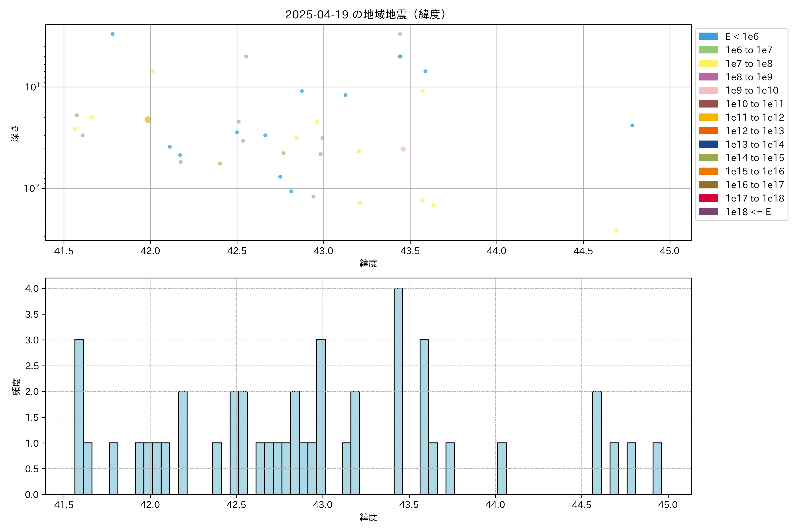Click the blue scatter point near latitude 44.8

[x=632, y=125]
